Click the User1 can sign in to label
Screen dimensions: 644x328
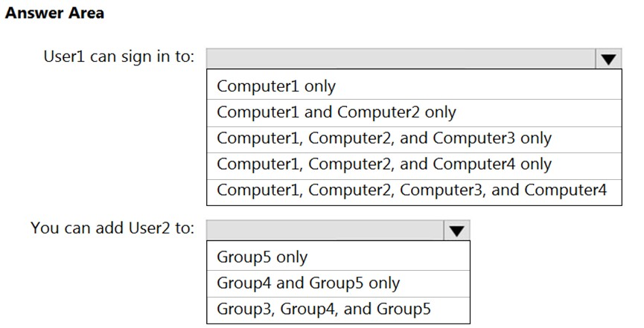[x=118, y=57]
